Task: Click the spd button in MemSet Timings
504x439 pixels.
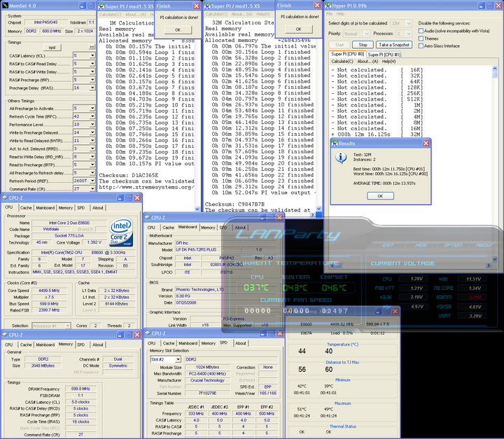Action: (52, 46)
